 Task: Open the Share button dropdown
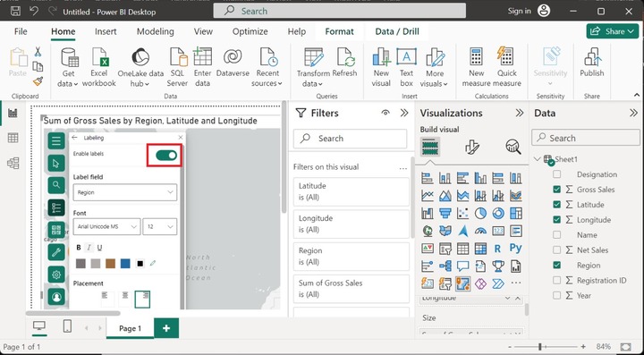coord(613,31)
